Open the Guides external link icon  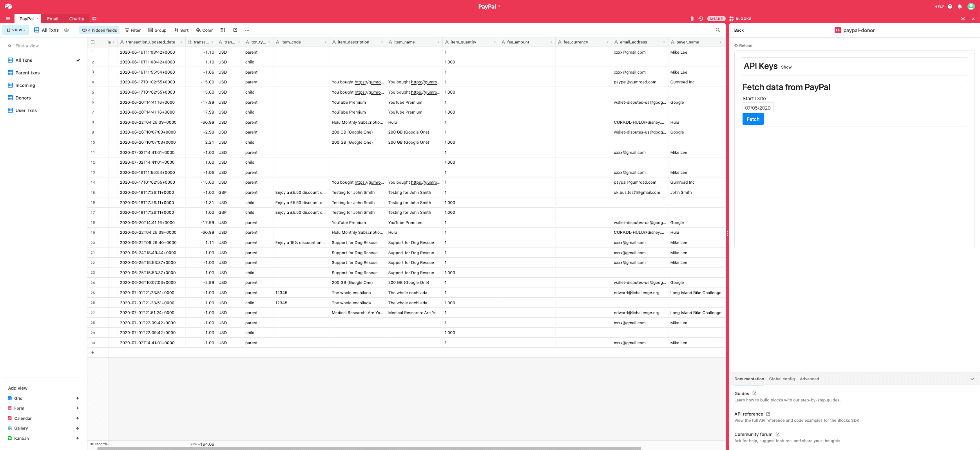pyautogui.click(x=754, y=393)
